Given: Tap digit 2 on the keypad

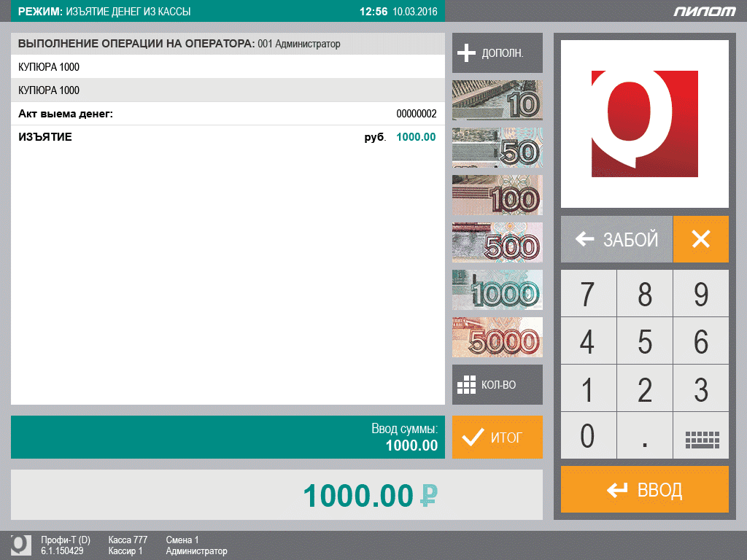Looking at the screenshot, I should [x=645, y=388].
